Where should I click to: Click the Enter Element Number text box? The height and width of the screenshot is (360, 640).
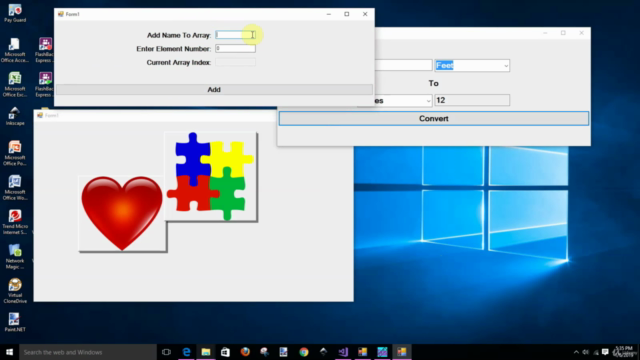click(236, 49)
